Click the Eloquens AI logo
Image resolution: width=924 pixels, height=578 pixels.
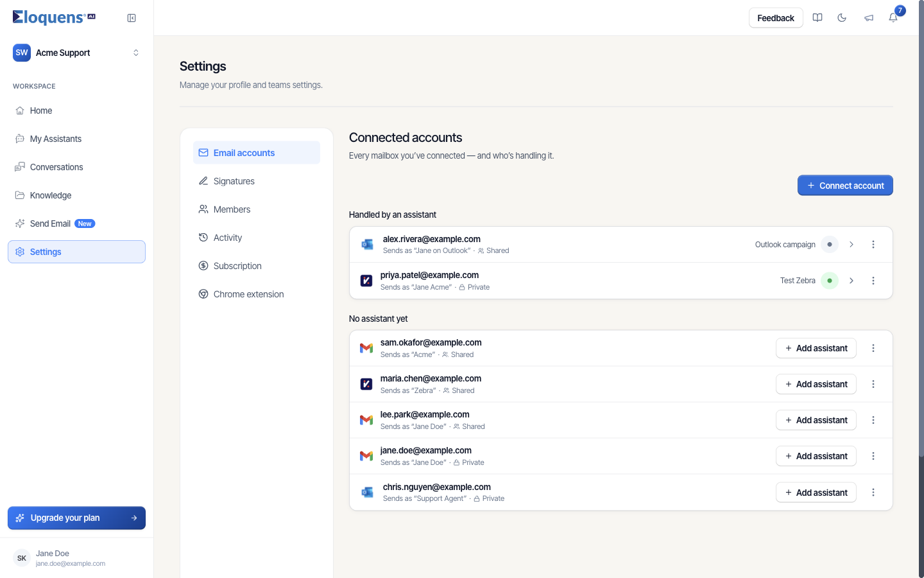pyautogui.click(x=54, y=17)
